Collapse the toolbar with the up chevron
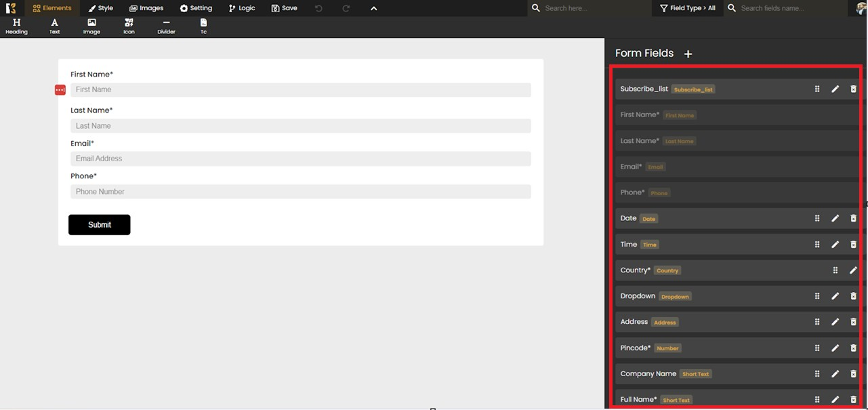Image resolution: width=868 pixels, height=410 pixels. [373, 8]
